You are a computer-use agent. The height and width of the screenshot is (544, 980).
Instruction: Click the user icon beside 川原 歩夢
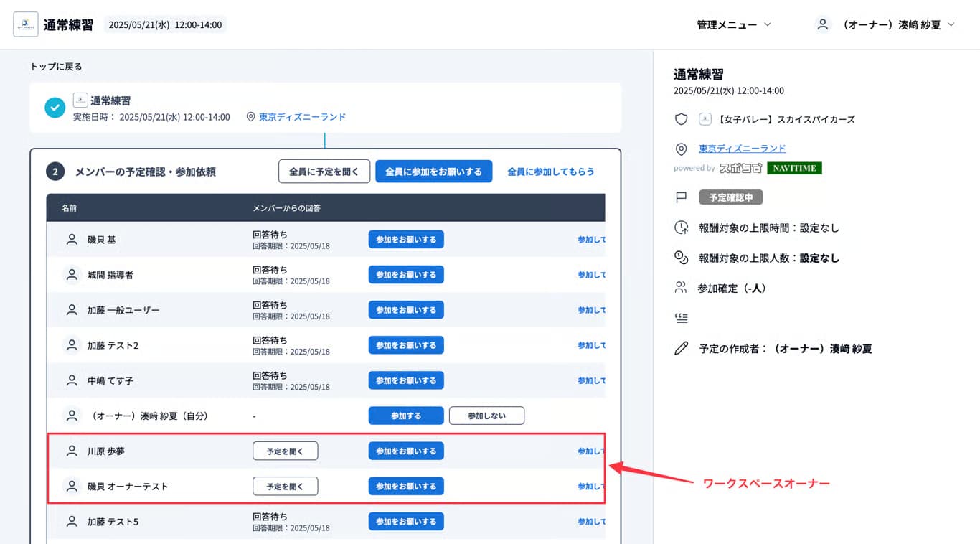(x=71, y=451)
